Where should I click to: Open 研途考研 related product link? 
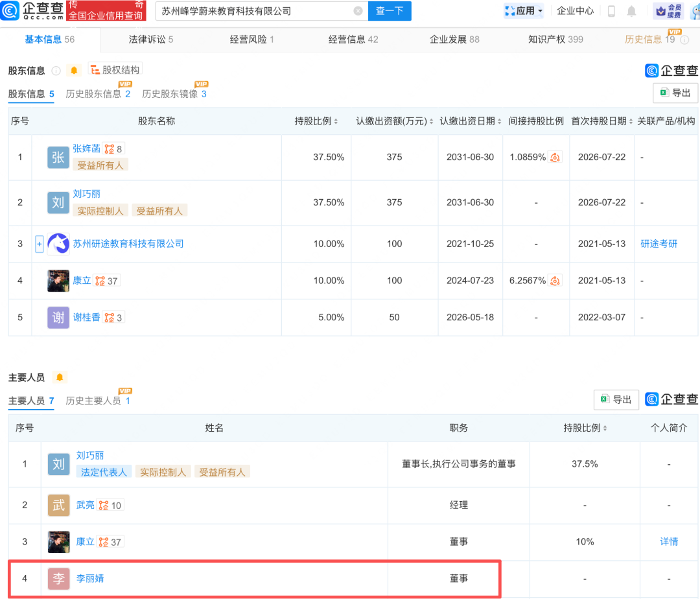(x=659, y=244)
